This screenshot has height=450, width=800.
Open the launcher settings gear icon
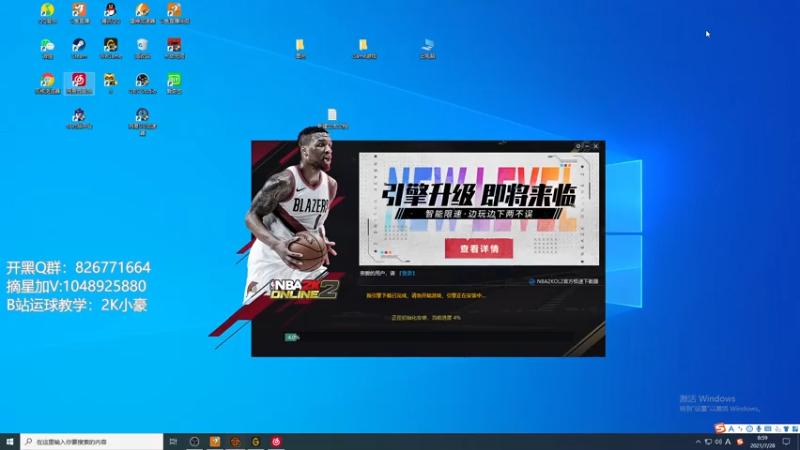tap(578, 146)
